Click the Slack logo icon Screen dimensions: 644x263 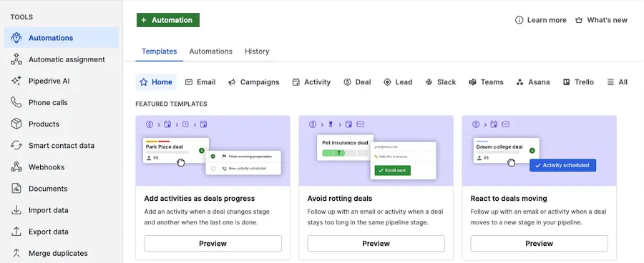click(x=429, y=82)
